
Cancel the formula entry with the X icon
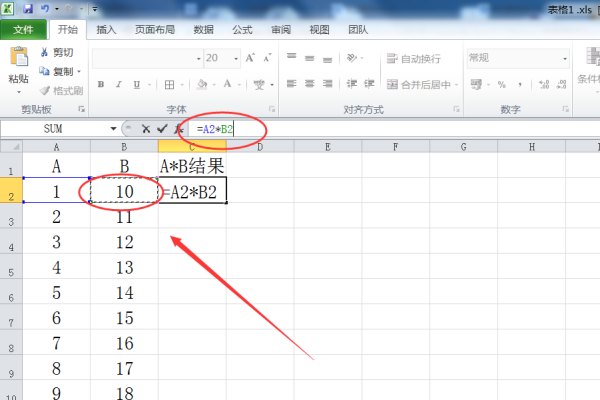[x=145, y=129]
